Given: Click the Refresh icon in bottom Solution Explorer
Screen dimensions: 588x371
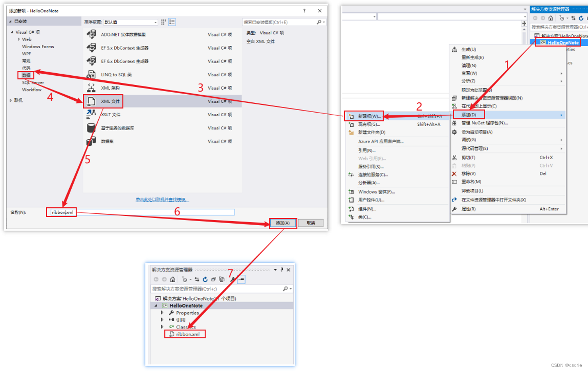Looking at the screenshot, I should tap(205, 279).
